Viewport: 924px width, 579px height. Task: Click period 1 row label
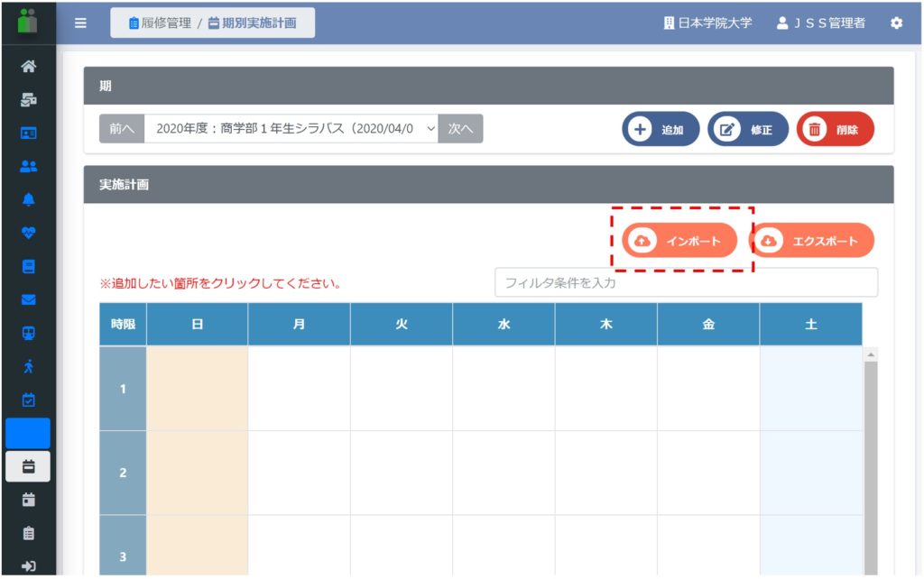[x=123, y=389]
